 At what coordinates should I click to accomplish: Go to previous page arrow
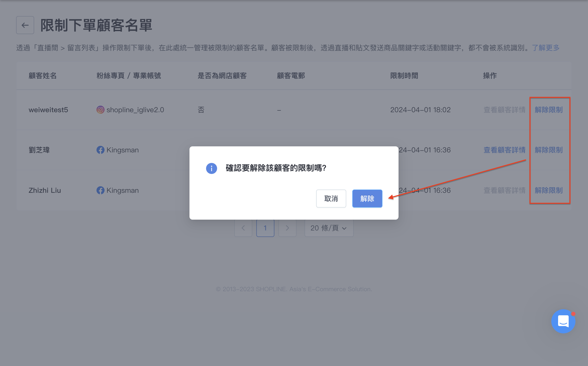point(243,228)
